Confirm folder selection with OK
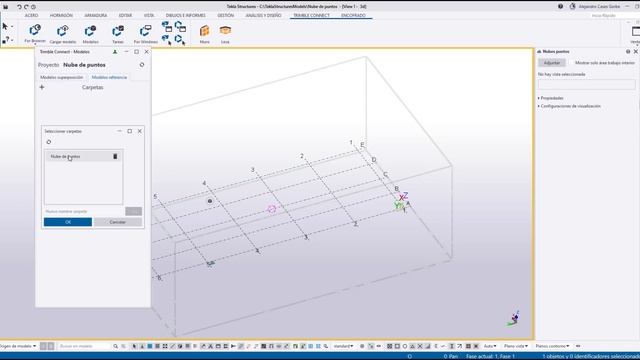This screenshot has width=640, height=360. [68, 222]
